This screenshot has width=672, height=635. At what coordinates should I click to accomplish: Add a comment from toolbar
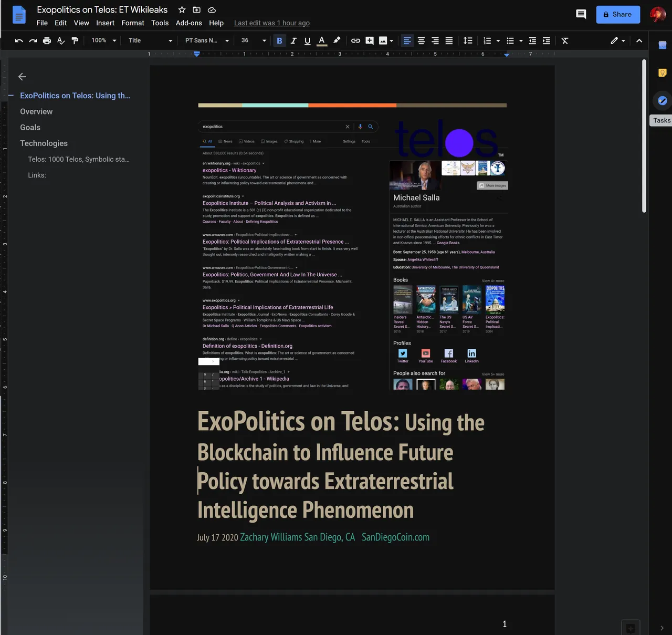[x=370, y=40]
